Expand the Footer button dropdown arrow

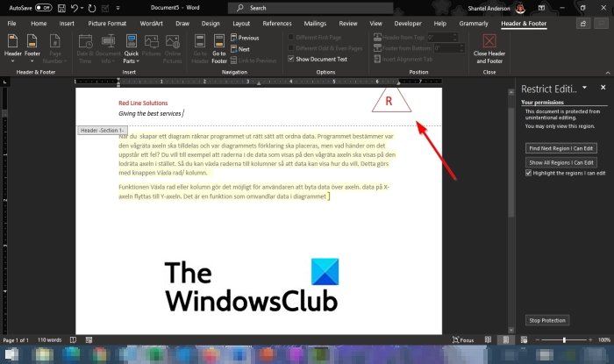coord(32,61)
